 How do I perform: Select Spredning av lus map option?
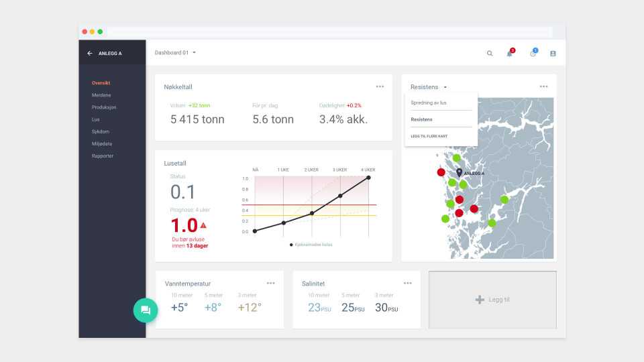[x=429, y=103]
